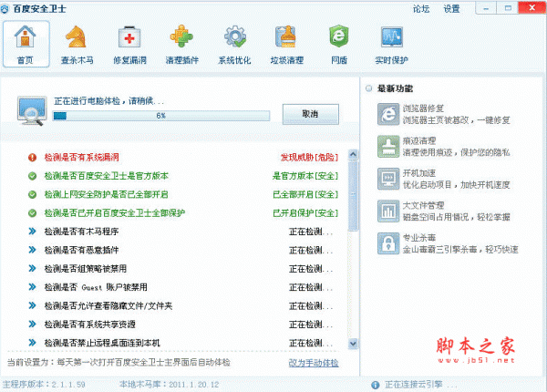Select 检测是否有木马程序 row text
The width and height of the screenshot is (547, 392).
pos(82,232)
